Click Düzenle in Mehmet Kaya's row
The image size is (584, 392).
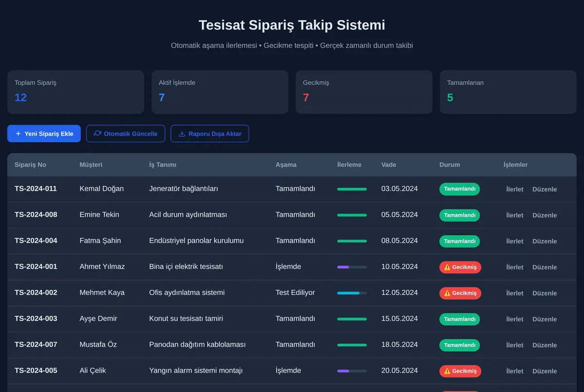pyautogui.click(x=545, y=293)
